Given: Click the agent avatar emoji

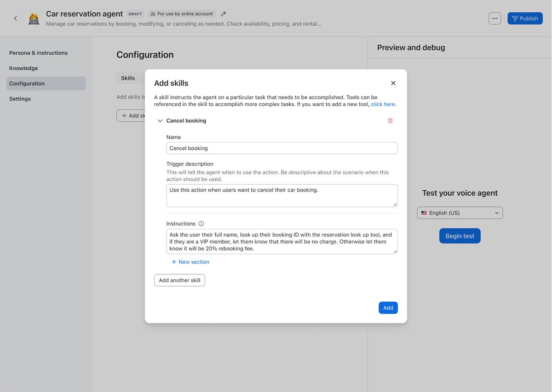Looking at the screenshot, I should 34,19.
